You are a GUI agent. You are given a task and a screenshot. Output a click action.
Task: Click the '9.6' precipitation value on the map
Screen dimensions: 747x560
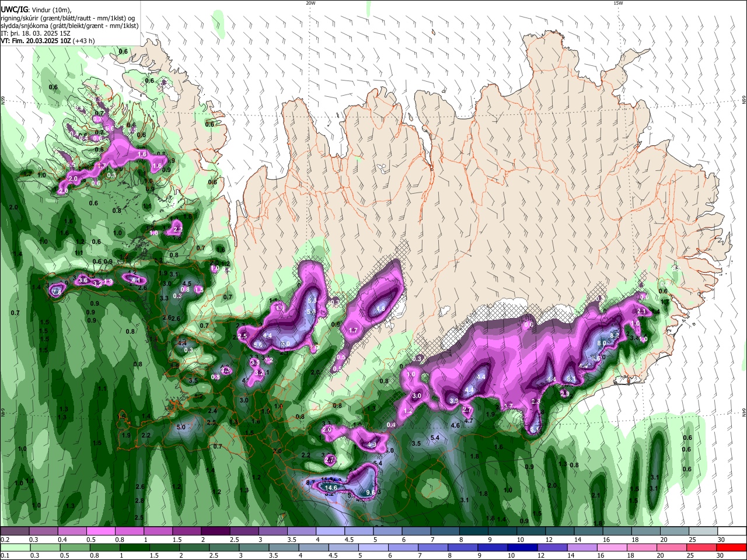click(x=371, y=492)
